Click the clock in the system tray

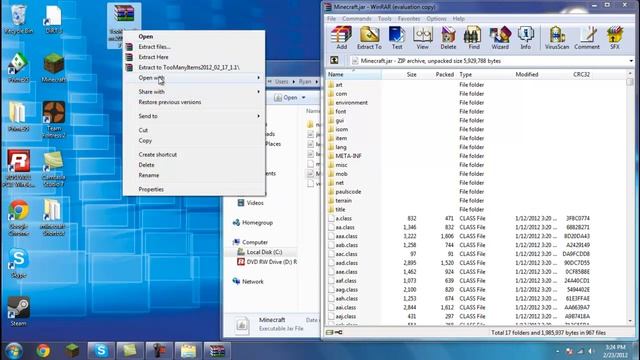point(616,351)
